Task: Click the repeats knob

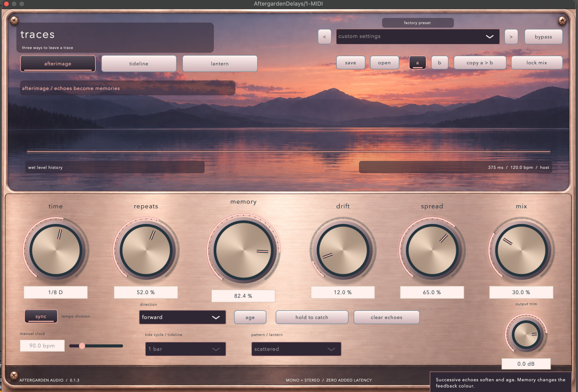Action: (x=146, y=250)
